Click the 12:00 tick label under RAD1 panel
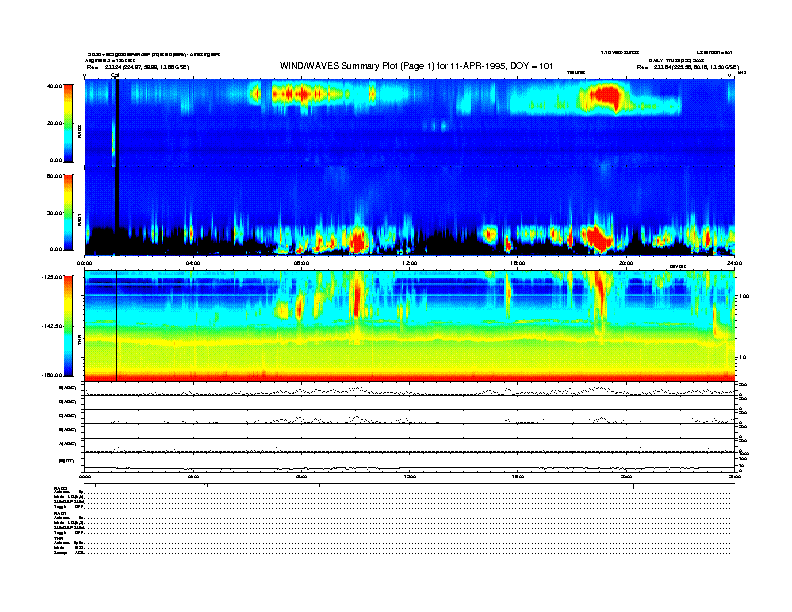This screenshot has height=612, width=792. (x=409, y=263)
